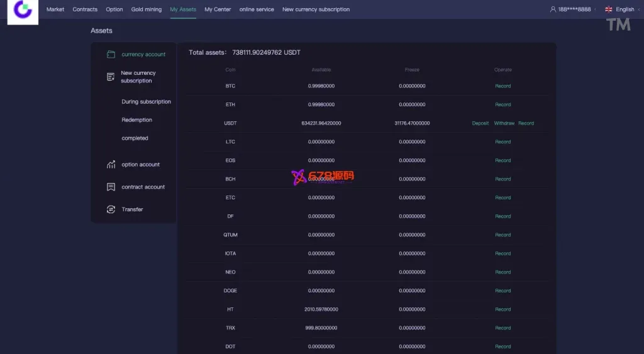This screenshot has width=644, height=354.
Task: View the Record for BTC
Action: click(502, 86)
